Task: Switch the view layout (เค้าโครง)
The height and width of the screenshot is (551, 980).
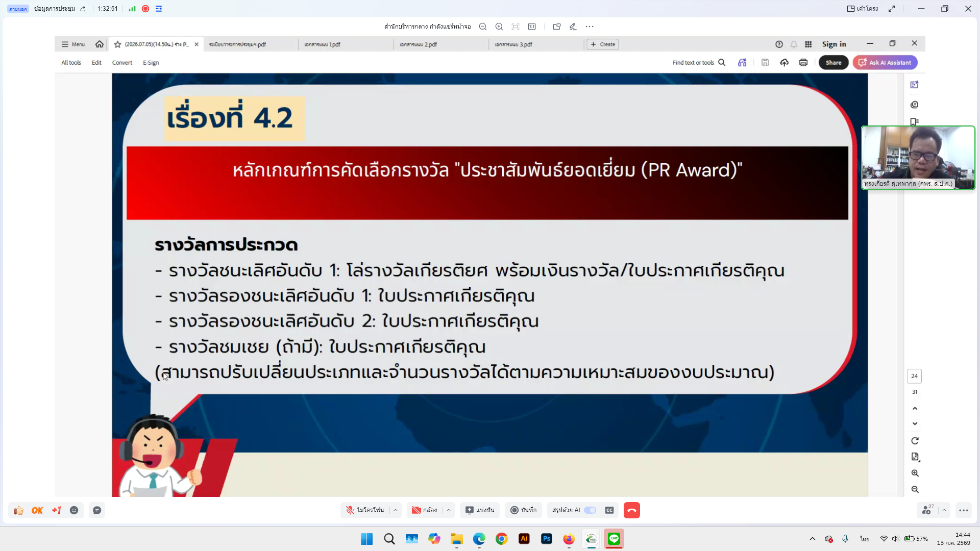Action: click(863, 9)
